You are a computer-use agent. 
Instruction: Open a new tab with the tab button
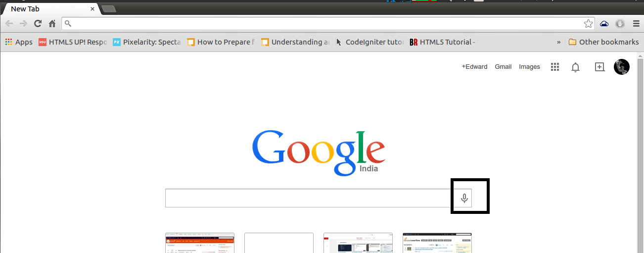pos(109,8)
